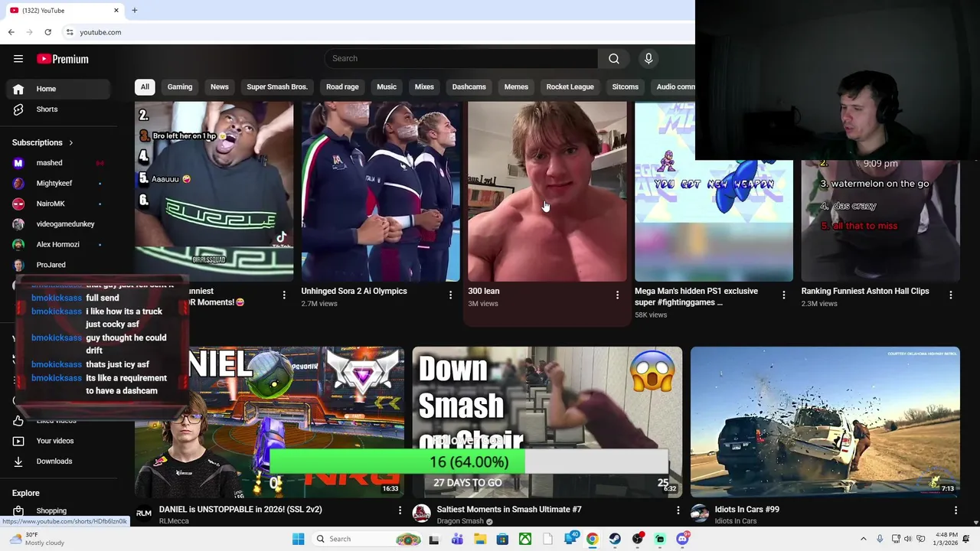
Task: Open the Windows Start menu
Action: 298,539
